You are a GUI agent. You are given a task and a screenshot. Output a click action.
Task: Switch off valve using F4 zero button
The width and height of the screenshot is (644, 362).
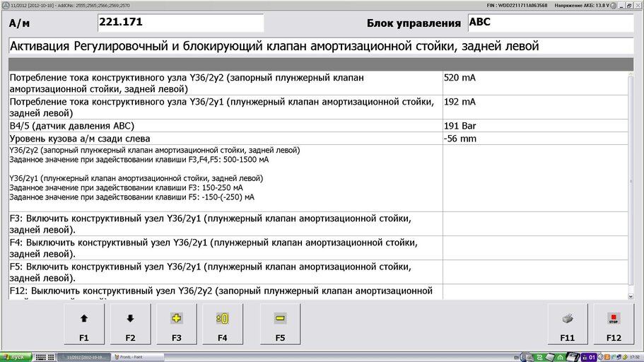click(x=222, y=325)
